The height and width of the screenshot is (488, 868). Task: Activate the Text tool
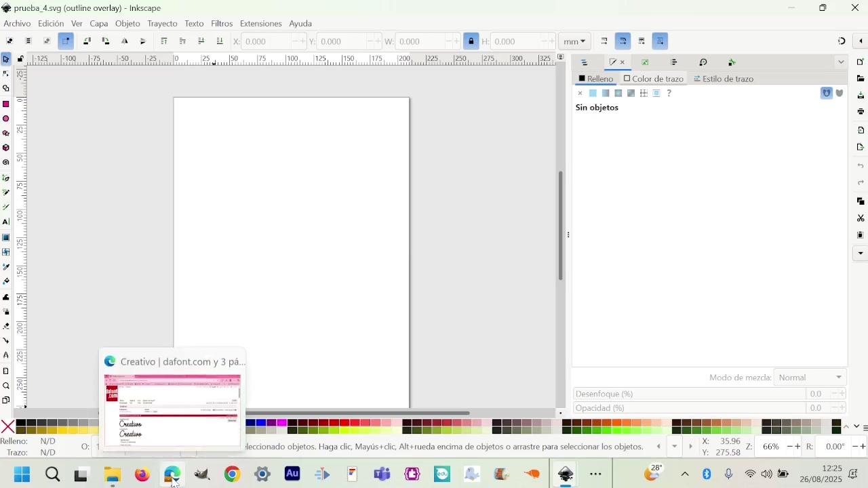click(x=6, y=222)
